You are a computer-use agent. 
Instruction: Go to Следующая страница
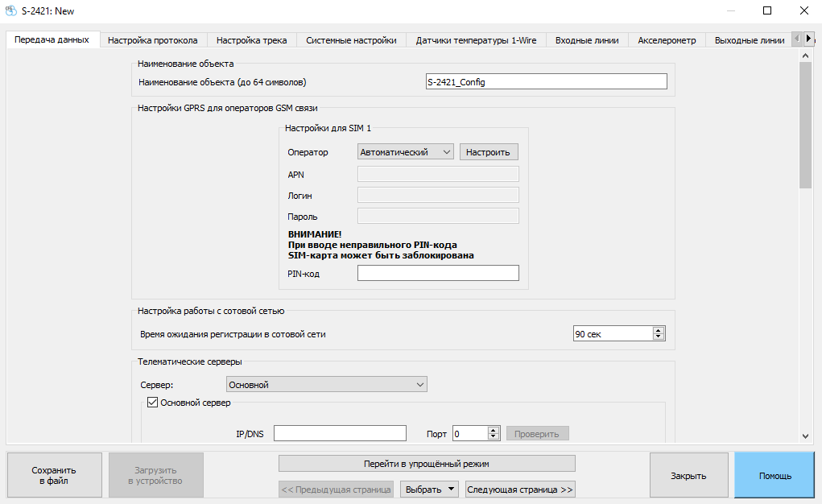click(520, 490)
